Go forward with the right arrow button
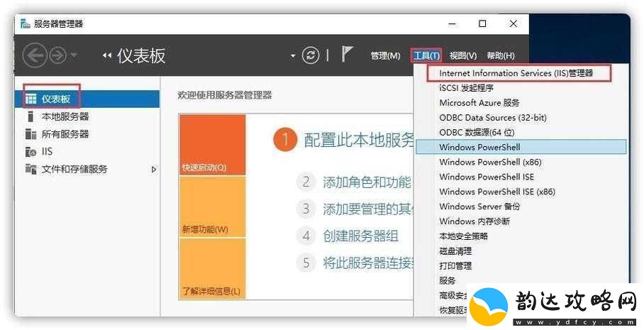This screenshot has width=644, height=330. pyautogui.click(x=58, y=55)
